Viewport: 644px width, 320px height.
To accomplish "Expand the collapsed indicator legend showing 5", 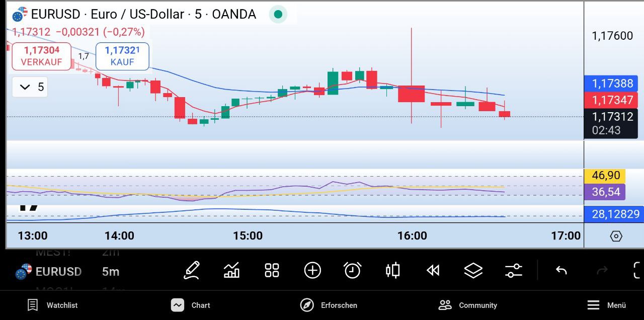I will pyautogui.click(x=30, y=87).
